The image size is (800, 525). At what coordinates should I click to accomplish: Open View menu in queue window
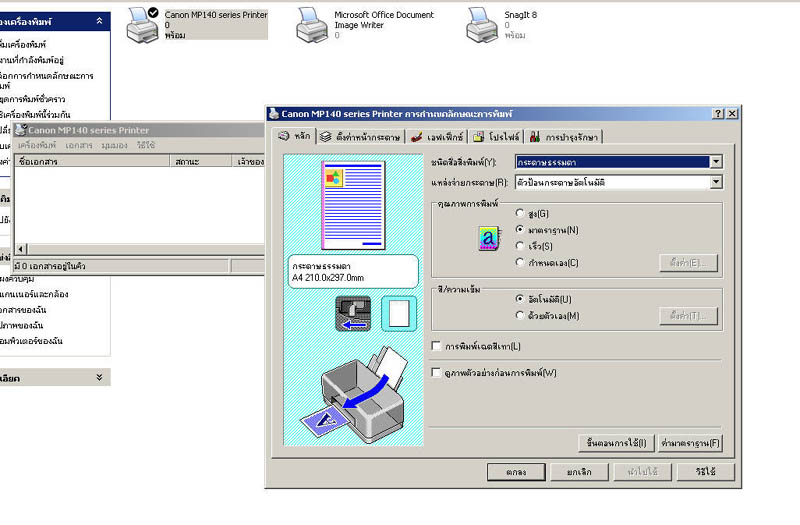tap(114, 145)
